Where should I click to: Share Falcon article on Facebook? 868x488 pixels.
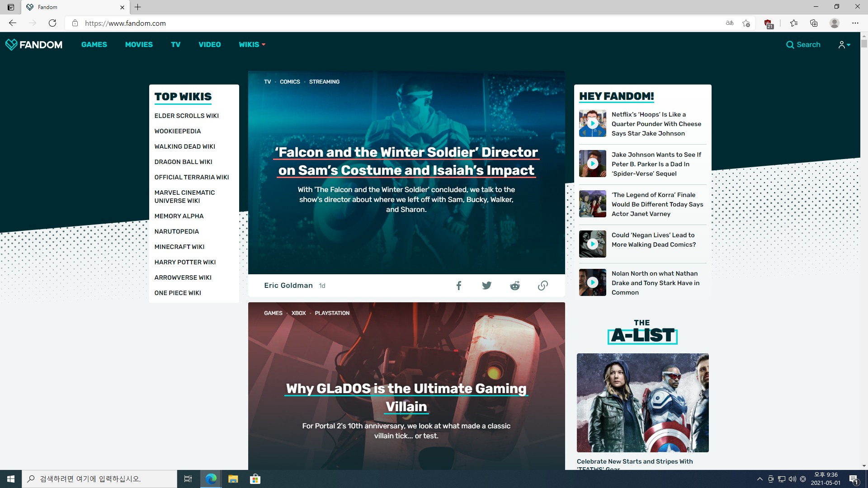point(458,286)
